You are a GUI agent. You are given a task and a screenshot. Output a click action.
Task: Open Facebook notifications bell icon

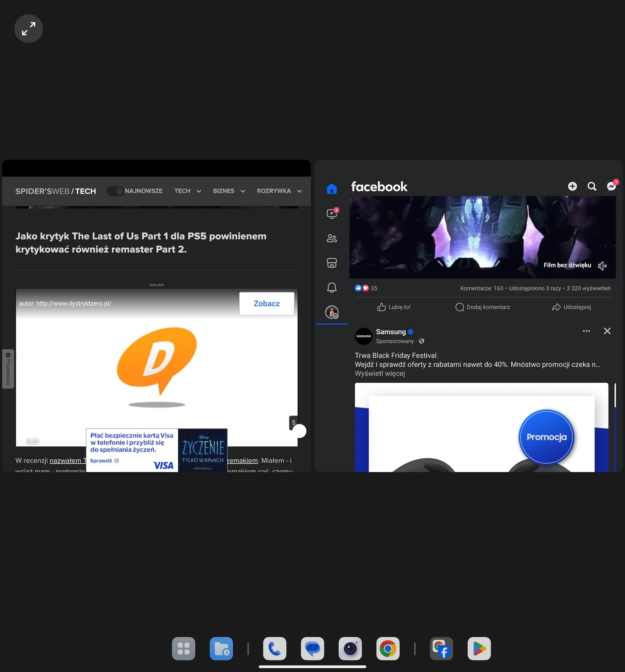point(331,287)
